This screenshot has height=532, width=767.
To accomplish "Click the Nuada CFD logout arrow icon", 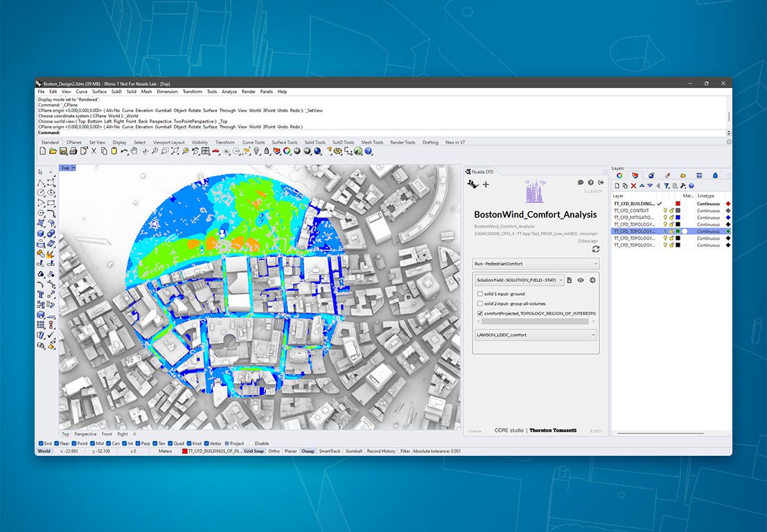I will tap(601, 182).
